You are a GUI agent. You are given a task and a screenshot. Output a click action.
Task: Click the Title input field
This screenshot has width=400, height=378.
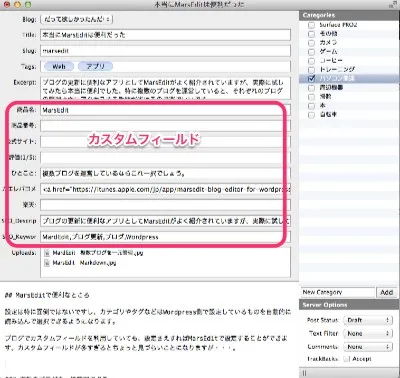click(x=165, y=35)
